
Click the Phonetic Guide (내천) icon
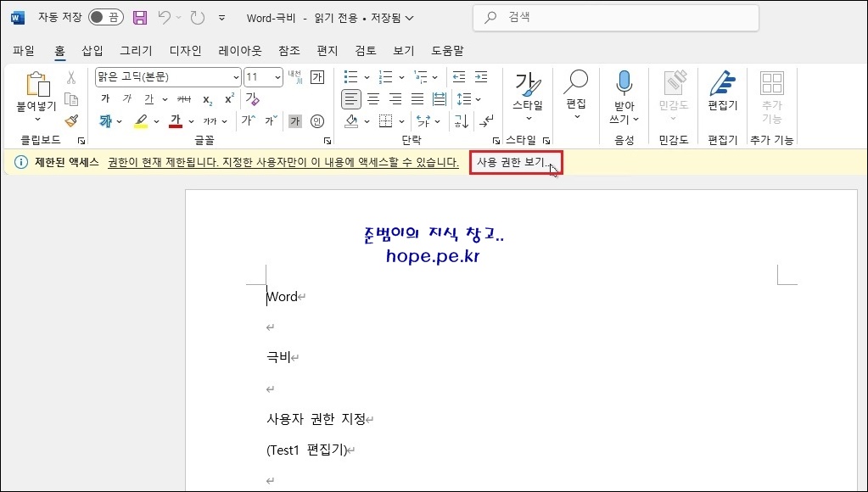pos(295,77)
